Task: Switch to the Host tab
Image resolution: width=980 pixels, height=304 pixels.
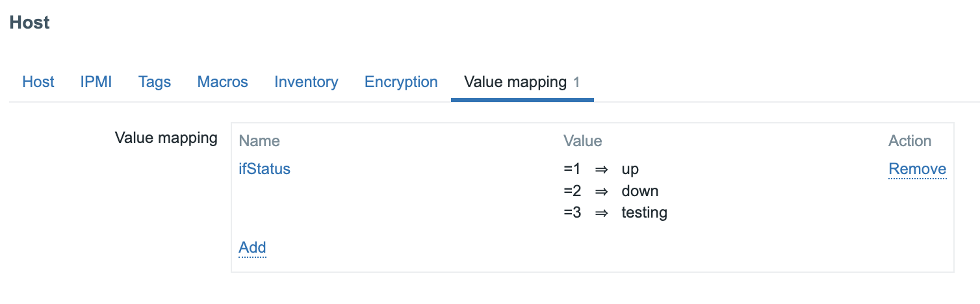Action: tap(38, 82)
